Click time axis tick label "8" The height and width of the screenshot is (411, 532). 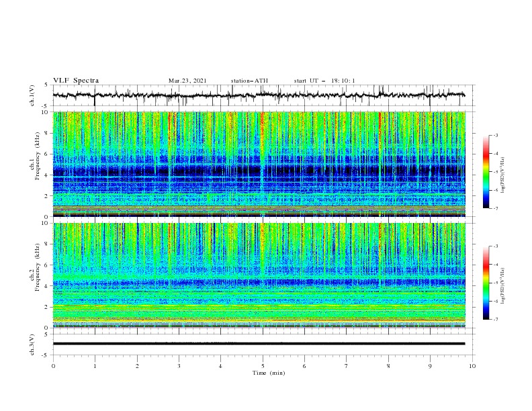pyautogui.click(x=388, y=366)
